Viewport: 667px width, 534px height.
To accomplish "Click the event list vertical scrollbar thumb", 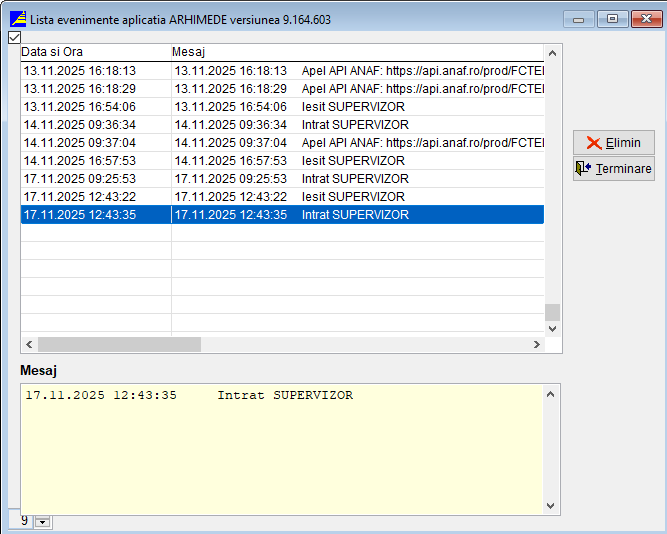I will (x=552, y=312).
